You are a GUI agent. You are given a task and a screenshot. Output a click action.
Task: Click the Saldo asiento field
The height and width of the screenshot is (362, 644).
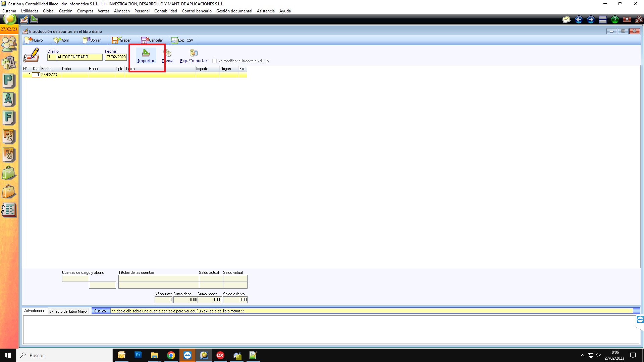click(235, 300)
